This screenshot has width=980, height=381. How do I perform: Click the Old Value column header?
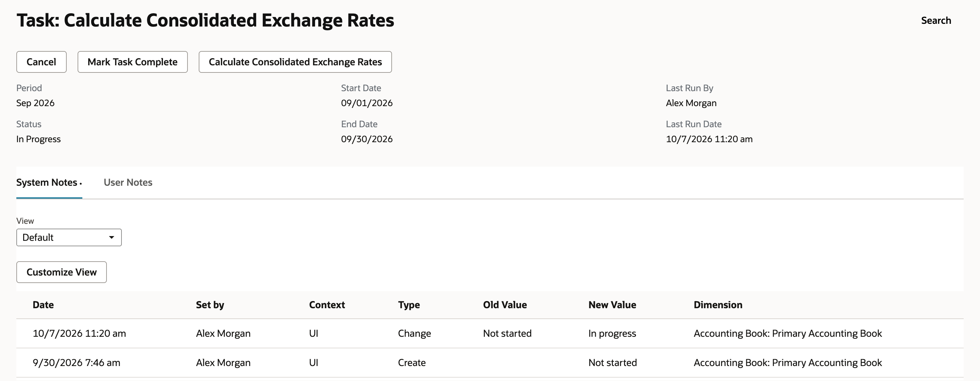[x=505, y=304]
